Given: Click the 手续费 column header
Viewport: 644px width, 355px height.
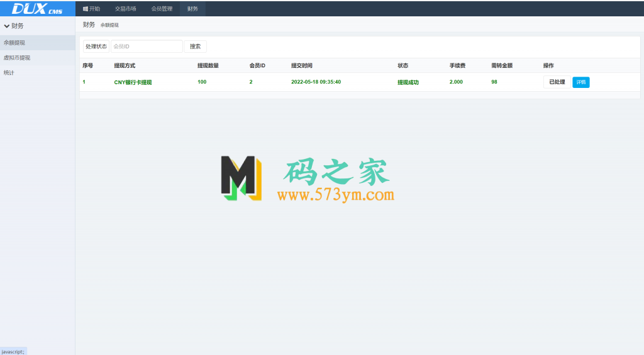Looking at the screenshot, I should (x=457, y=66).
